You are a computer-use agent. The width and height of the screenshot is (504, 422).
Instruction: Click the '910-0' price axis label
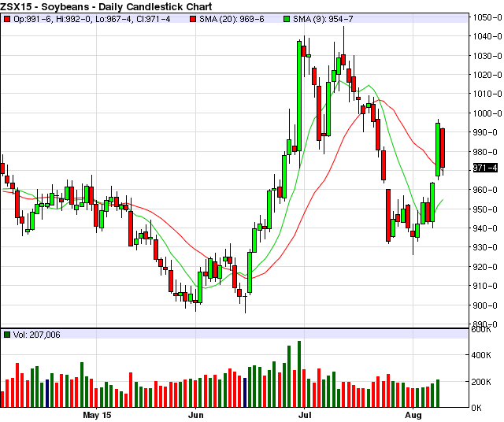(x=485, y=286)
